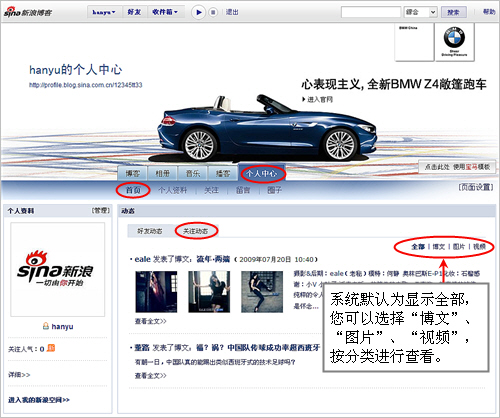The width and height of the screenshot is (500, 418).
Task: Open 好友 in the top bar
Action: coord(134,12)
